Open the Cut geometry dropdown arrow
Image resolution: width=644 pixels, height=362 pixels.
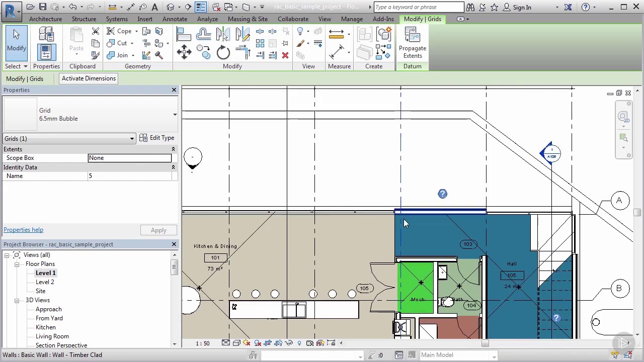pos(133,43)
